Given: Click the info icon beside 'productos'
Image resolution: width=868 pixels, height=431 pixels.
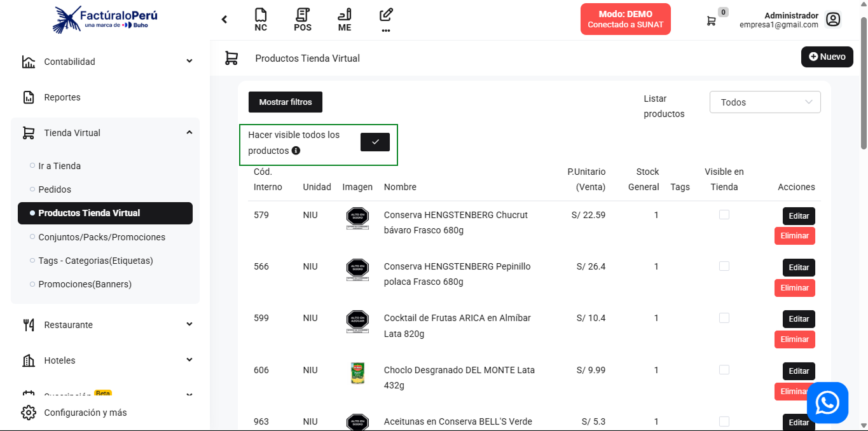Looking at the screenshot, I should tap(296, 151).
